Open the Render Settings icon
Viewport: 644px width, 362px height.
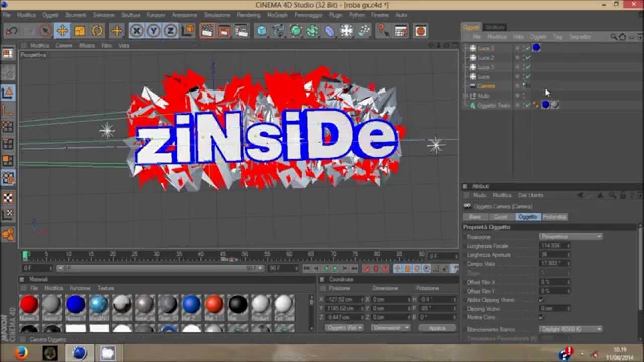click(242, 31)
